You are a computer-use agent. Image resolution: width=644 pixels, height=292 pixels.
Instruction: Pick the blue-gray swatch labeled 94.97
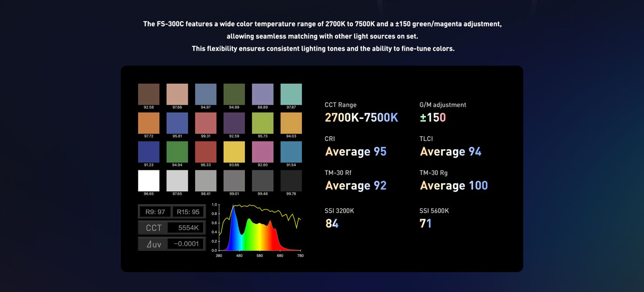[x=206, y=94]
